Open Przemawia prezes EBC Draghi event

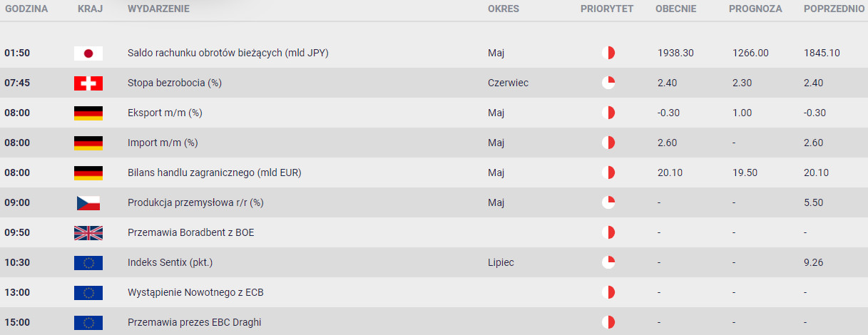[194, 322]
